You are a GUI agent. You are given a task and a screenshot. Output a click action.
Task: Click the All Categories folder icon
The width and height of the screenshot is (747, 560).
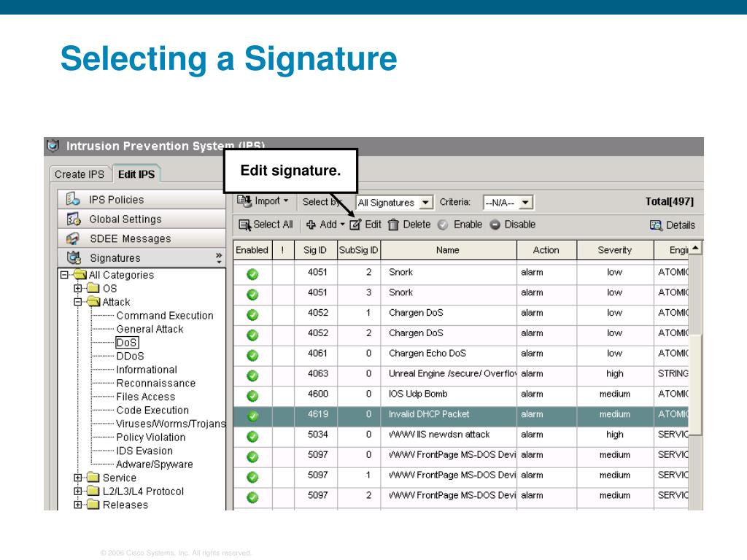(x=80, y=275)
